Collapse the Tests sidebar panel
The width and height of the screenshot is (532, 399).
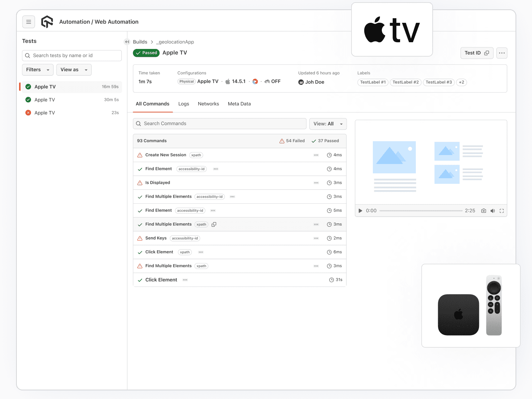pyautogui.click(x=127, y=41)
